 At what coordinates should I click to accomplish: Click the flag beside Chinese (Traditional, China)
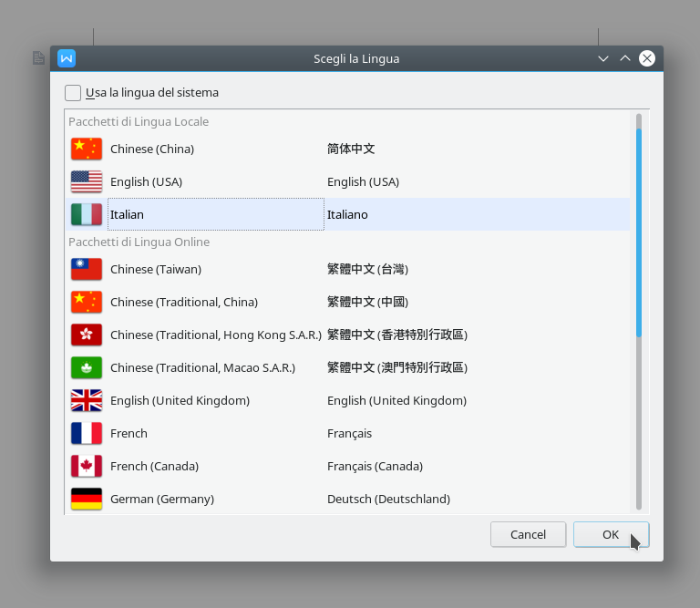pyautogui.click(x=87, y=303)
